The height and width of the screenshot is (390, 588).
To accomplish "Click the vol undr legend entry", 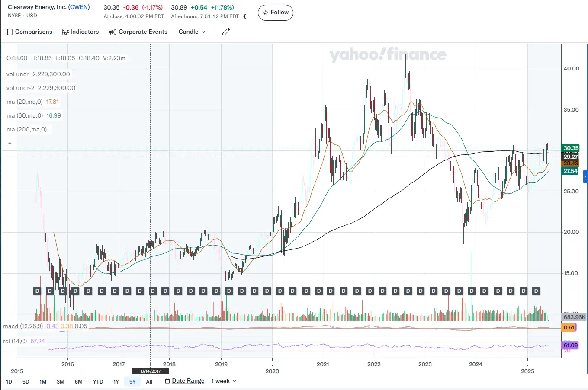I will pos(38,74).
